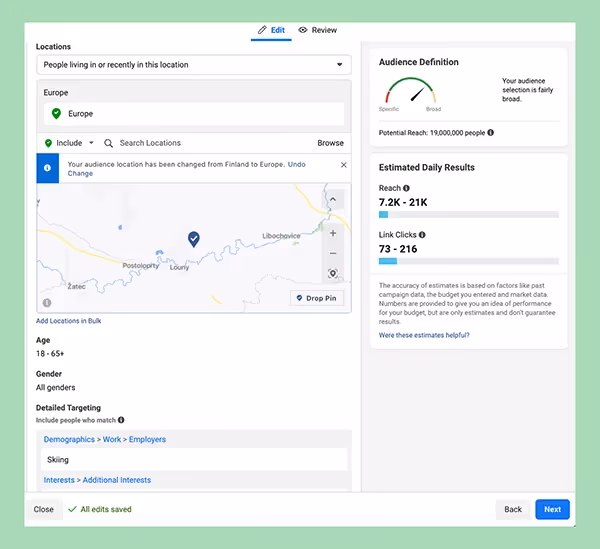Click the eye icon beside Review
Viewport: 600px width, 549px height.
(303, 30)
